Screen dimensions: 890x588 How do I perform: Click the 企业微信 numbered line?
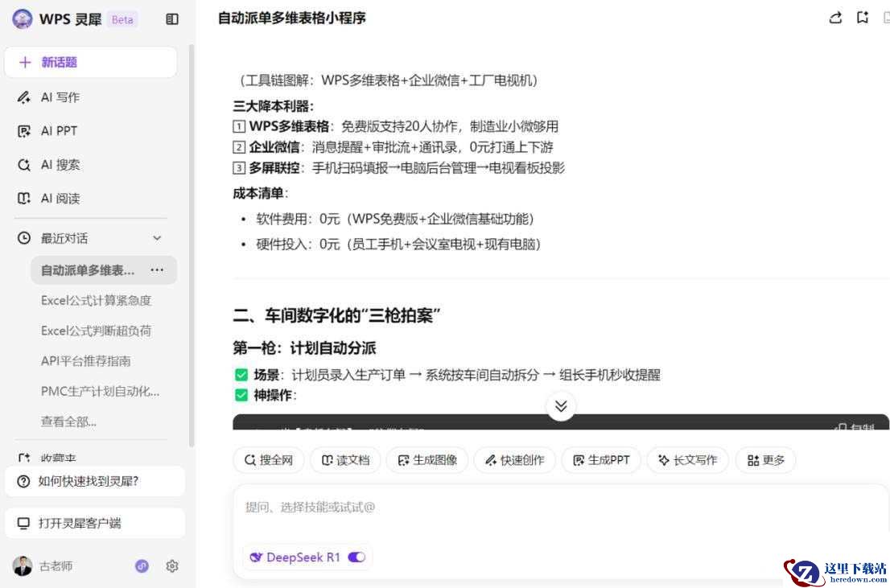pos(393,147)
